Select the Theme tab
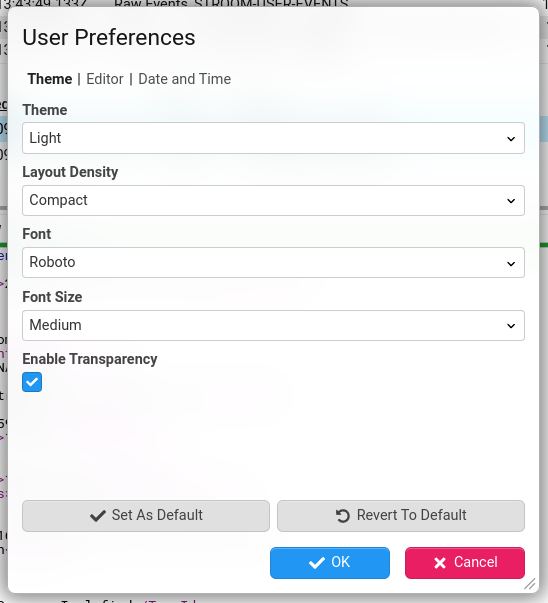This screenshot has height=603, width=548. tap(50, 79)
